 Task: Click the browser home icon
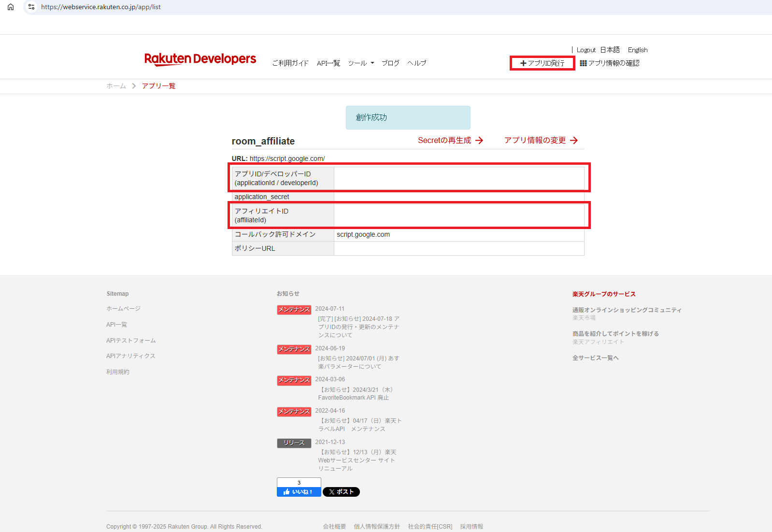pos(11,7)
